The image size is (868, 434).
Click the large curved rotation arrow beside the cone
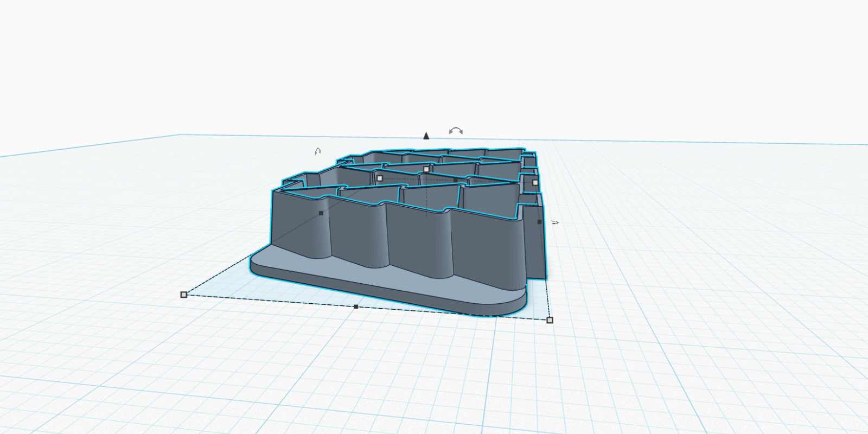[456, 131]
